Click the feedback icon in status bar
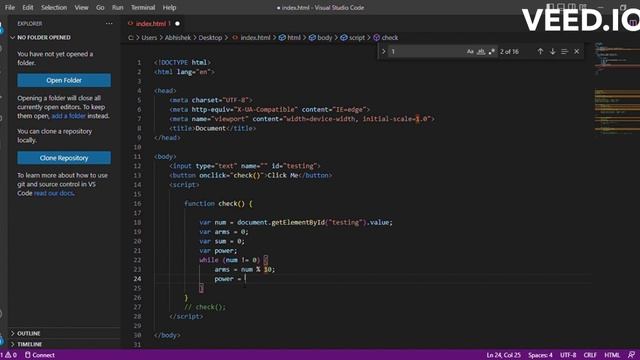Image resolution: width=640 pixels, height=360 pixels. (x=631, y=355)
